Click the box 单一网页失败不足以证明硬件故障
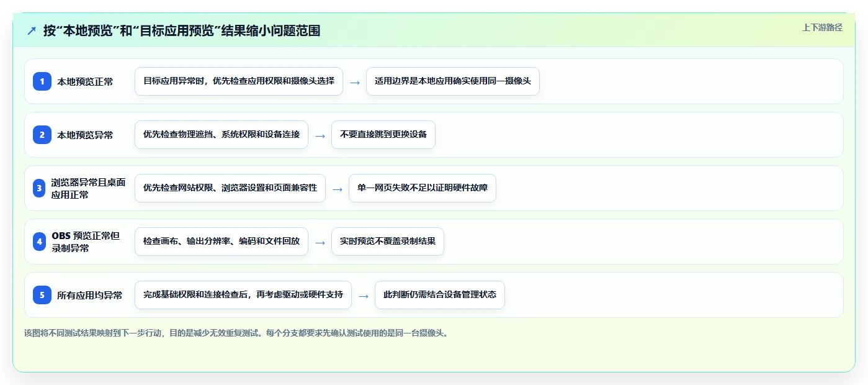Viewport: 868px width, 385px height. point(423,188)
